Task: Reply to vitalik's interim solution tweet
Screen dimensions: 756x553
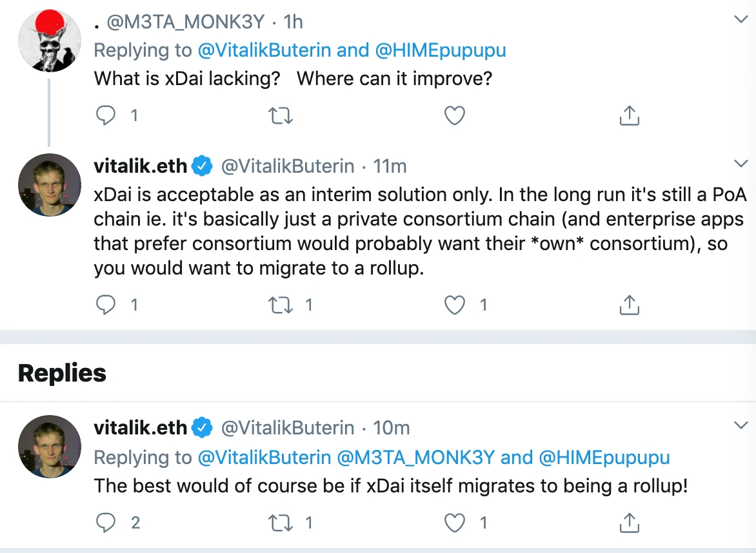Action: (x=106, y=305)
